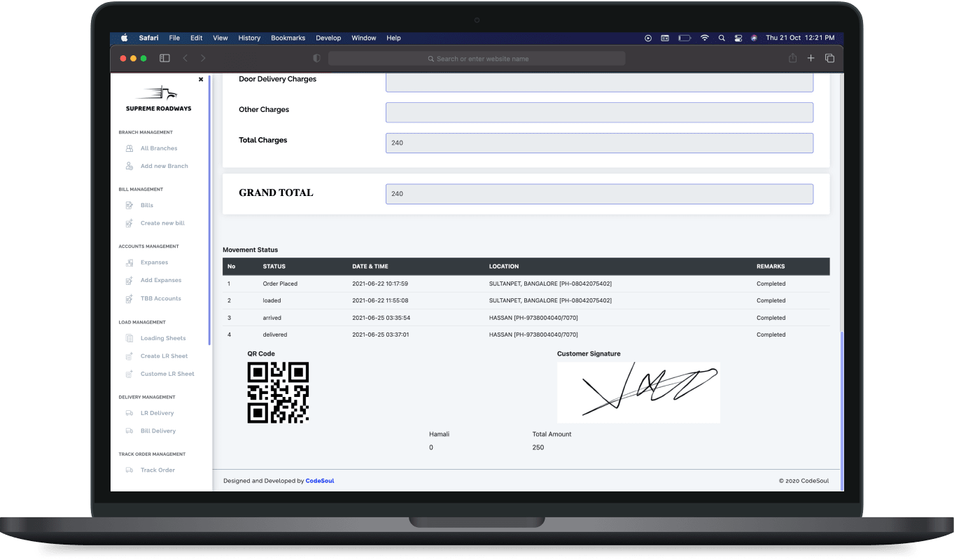Open the All Branches link
The width and height of the screenshot is (954, 560).
(x=159, y=148)
